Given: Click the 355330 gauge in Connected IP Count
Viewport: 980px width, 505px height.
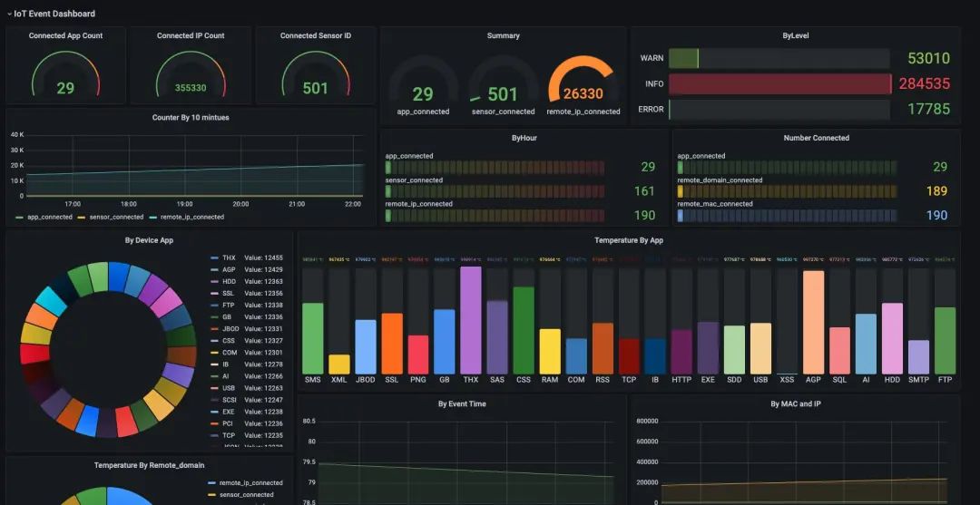Looking at the screenshot, I should tap(191, 73).
